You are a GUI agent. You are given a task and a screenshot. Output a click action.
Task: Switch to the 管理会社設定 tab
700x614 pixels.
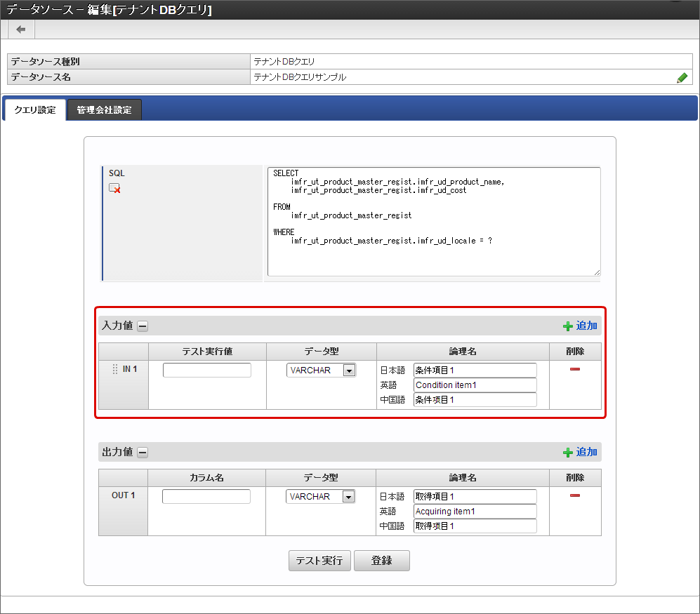104,110
